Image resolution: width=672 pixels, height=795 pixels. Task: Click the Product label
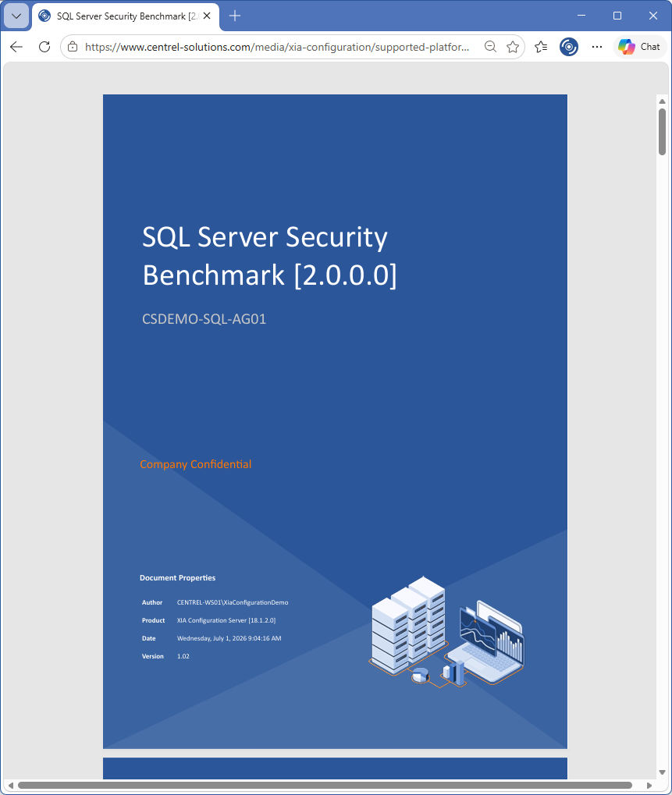pyautogui.click(x=153, y=620)
